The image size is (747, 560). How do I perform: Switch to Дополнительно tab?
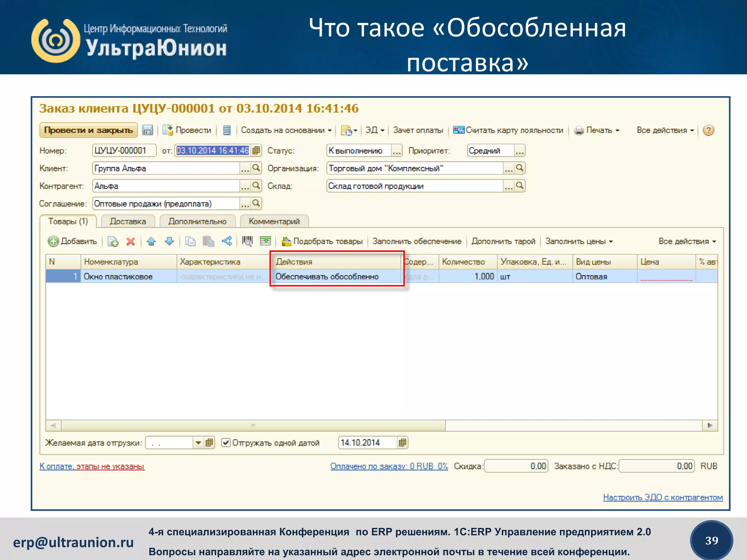click(x=197, y=221)
